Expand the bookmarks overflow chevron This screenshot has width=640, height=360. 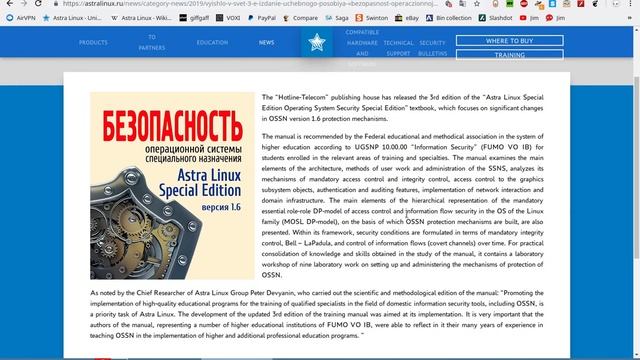coord(630,18)
